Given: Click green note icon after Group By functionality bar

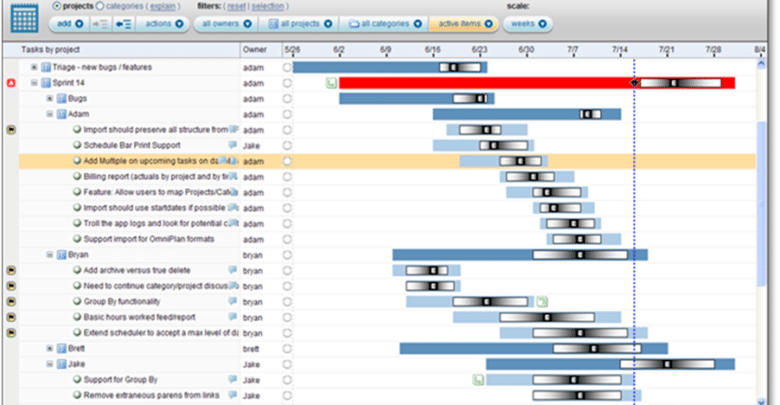Looking at the screenshot, I should click(x=542, y=302).
